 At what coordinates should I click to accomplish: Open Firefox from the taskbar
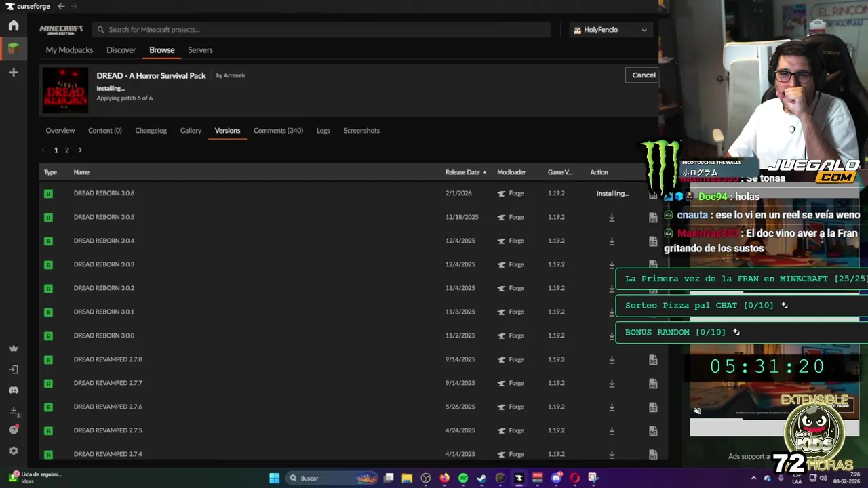click(x=444, y=478)
